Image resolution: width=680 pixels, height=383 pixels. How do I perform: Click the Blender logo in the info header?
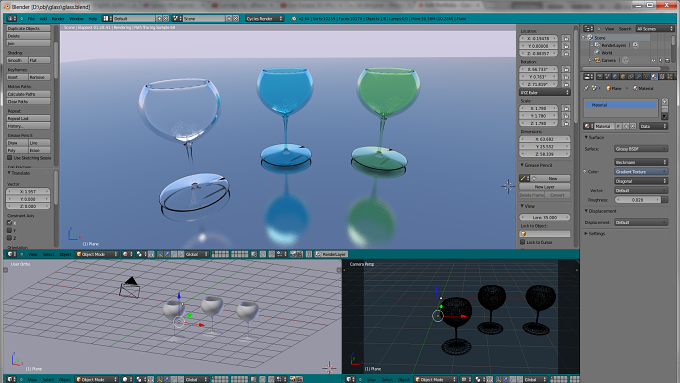(x=294, y=19)
